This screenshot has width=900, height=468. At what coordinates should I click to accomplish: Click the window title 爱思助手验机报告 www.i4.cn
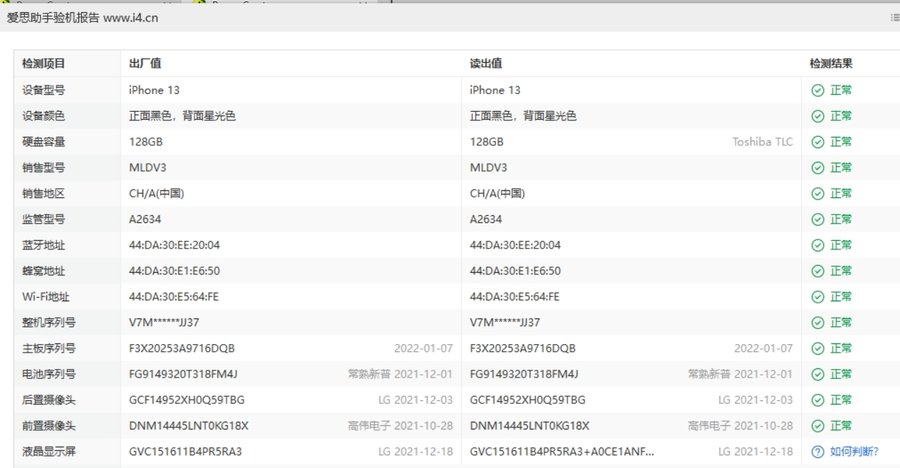83,18
